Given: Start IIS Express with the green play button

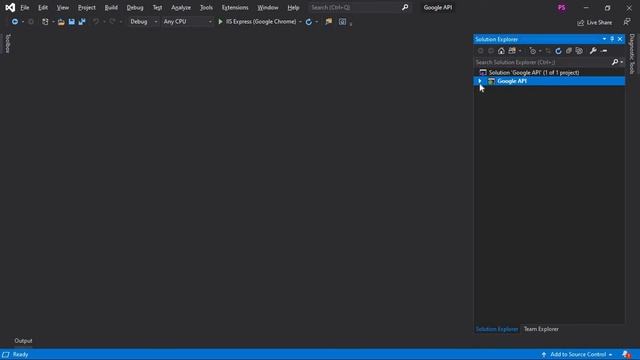Looking at the screenshot, I should coord(220,22).
